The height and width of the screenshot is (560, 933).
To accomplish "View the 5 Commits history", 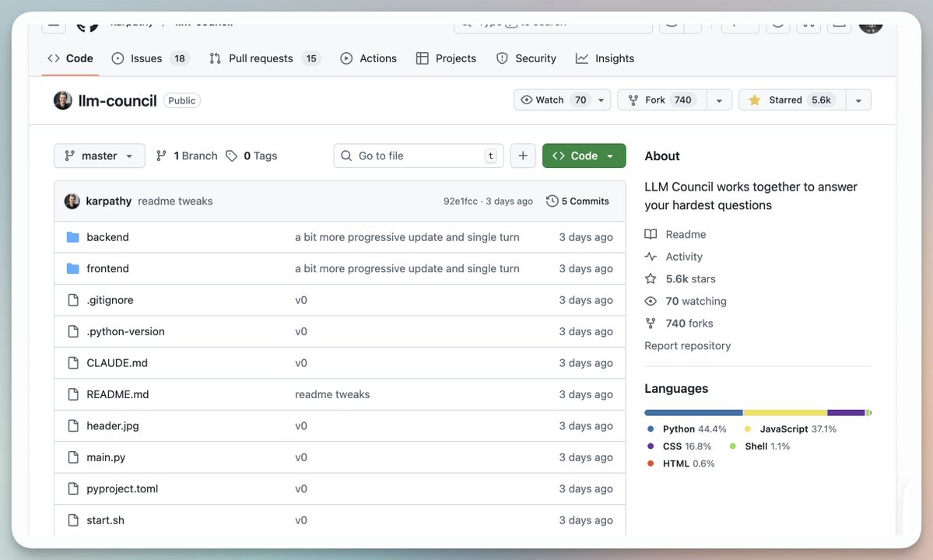I will click(x=577, y=201).
